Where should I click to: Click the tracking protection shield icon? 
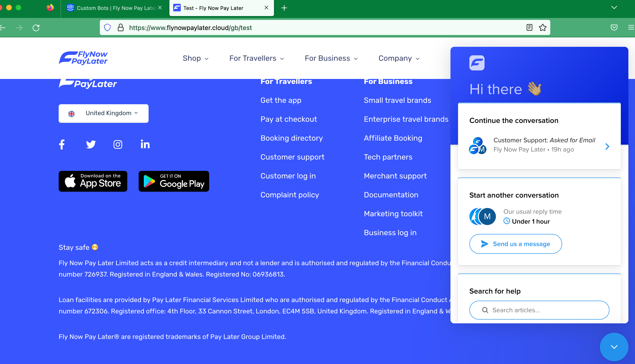tap(107, 27)
